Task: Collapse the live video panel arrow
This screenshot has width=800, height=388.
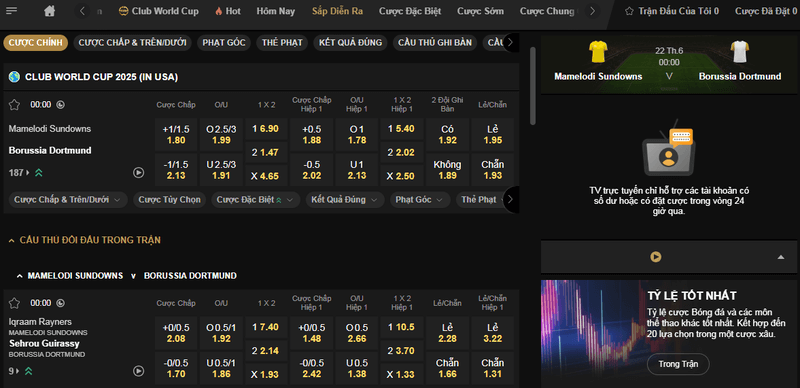Action: pyautogui.click(x=781, y=257)
